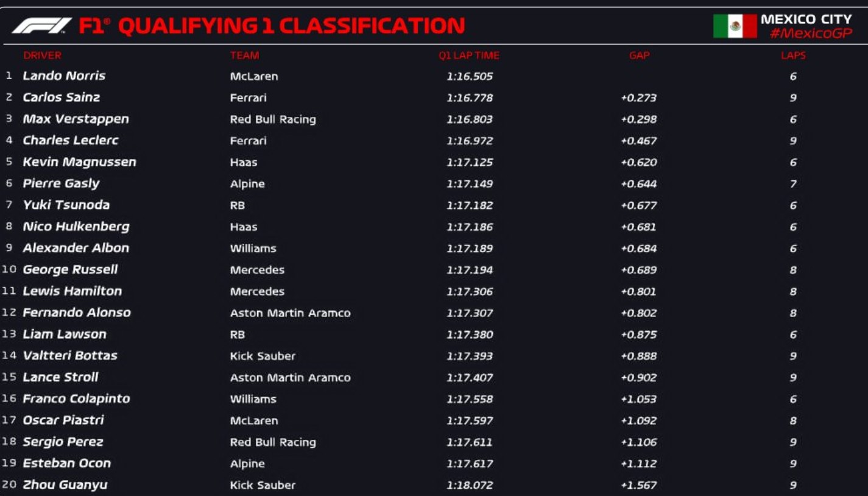Click Aston Martin Aramco for Fernando Alonso
Image resolution: width=868 pixels, height=496 pixels.
tap(290, 313)
